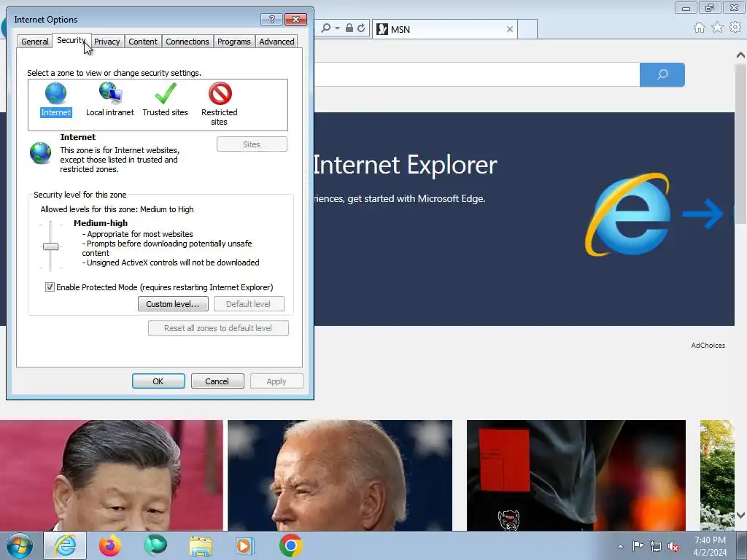This screenshot has width=747, height=560.
Task: Select the Local intranet zone
Action: [110, 99]
